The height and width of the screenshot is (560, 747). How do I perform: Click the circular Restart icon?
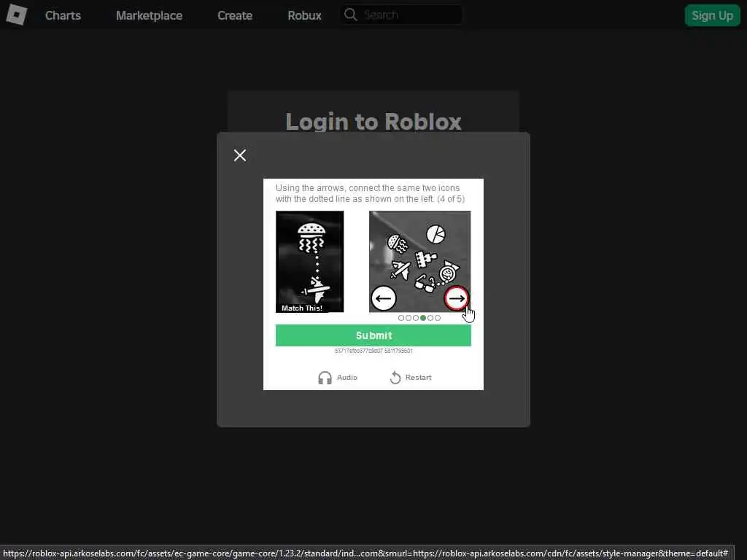395,377
